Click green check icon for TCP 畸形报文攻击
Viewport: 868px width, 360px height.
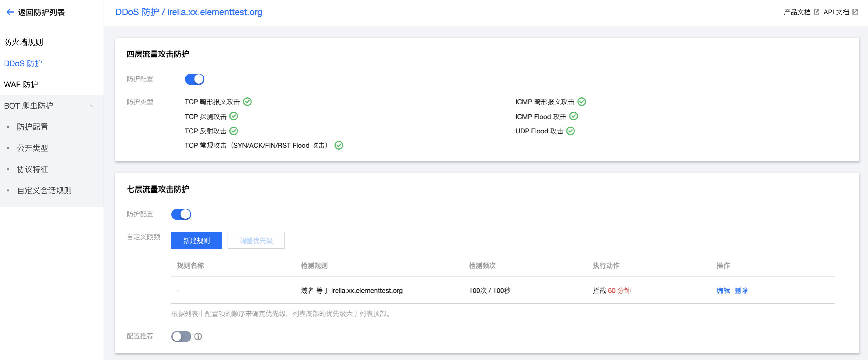tap(247, 102)
